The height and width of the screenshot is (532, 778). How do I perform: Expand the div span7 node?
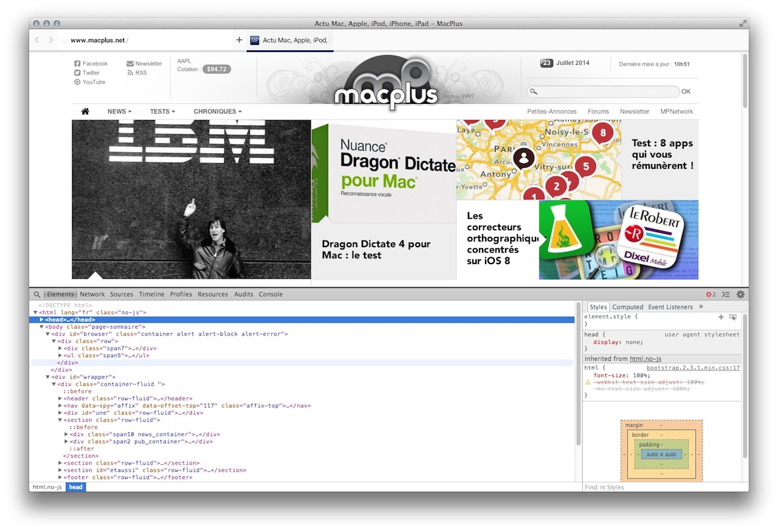coord(60,349)
